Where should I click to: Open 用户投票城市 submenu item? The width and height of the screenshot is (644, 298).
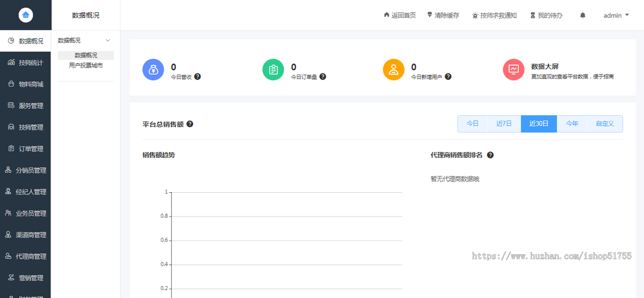pos(86,66)
